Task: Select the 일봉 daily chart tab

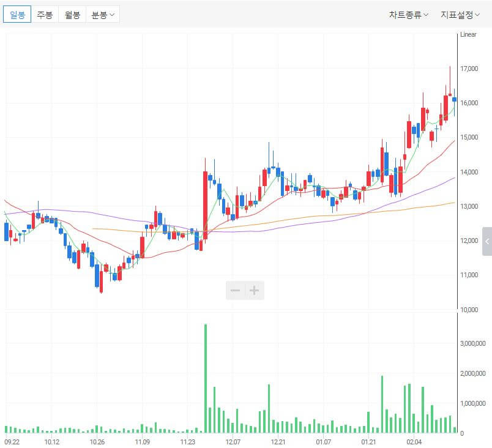Action: [x=17, y=15]
